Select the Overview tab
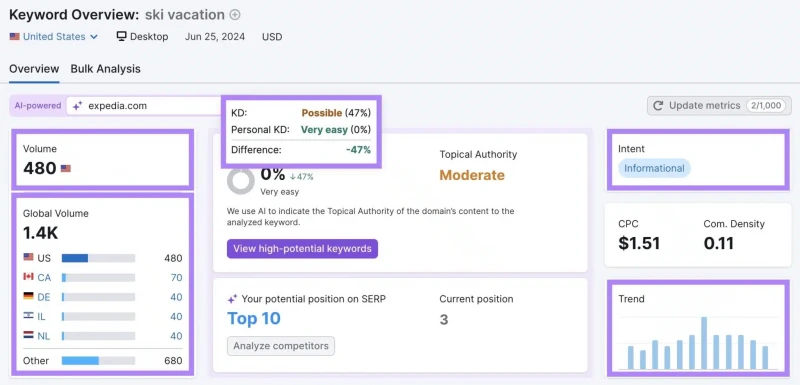800x385 pixels. [x=34, y=69]
